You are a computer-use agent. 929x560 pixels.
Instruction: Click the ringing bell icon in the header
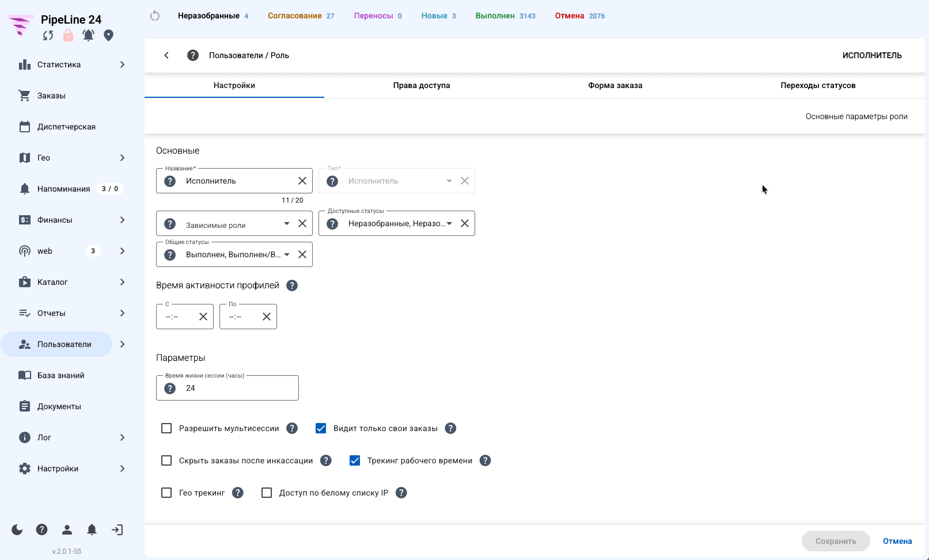88,36
